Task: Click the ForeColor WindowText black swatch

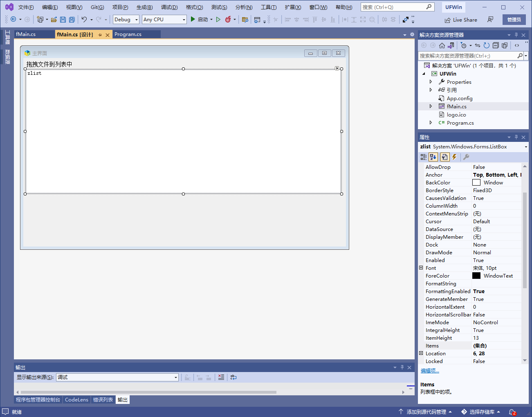Action: [x=476, y=276]
